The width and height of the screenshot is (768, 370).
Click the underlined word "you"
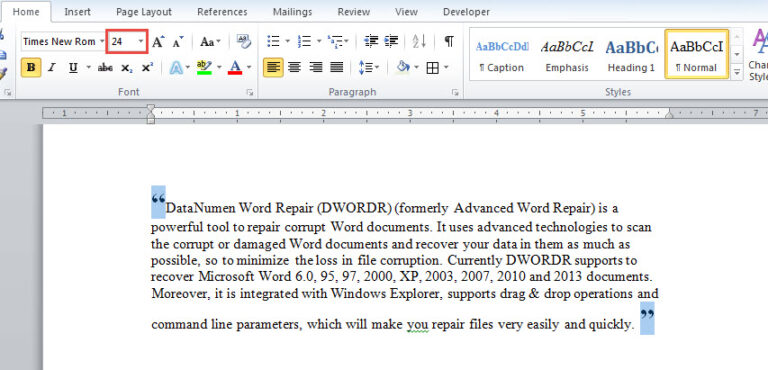pyautogui.click(x=418, y=324)
